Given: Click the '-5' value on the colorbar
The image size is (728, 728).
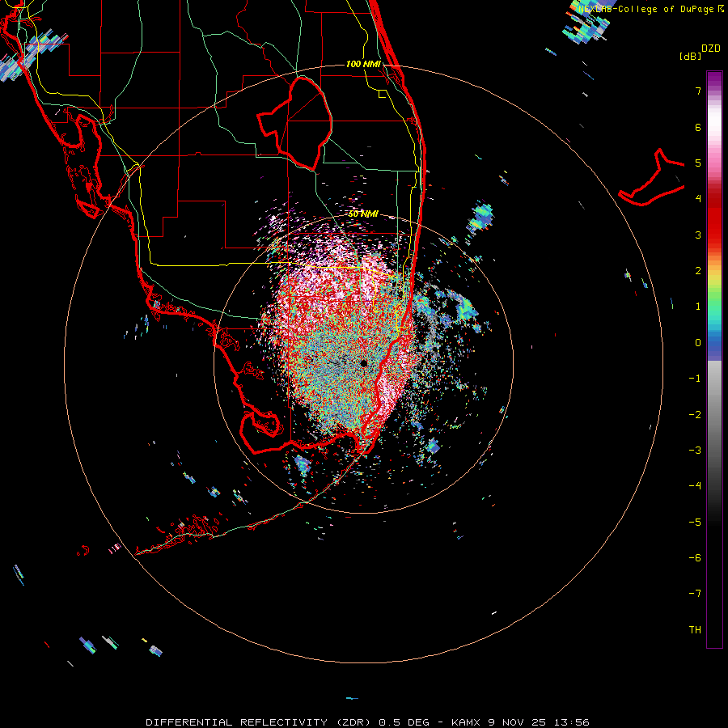Looking at the screenshot, I should 695,523.
